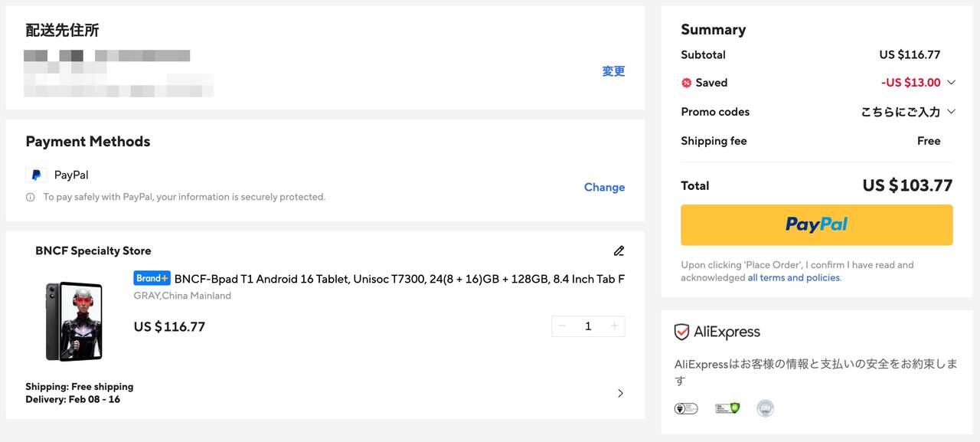
Task: Expand the Saved discount details chevron
Action: pyautogui.click(x=951, y=83)
